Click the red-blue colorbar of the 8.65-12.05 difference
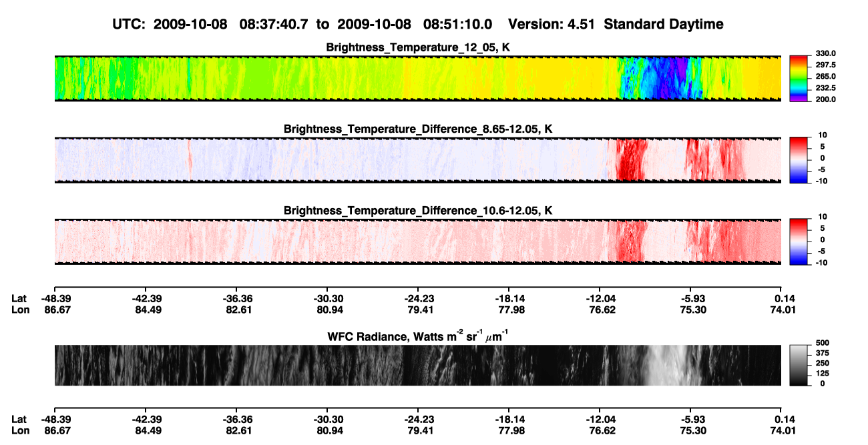The width and height of the screenshot is (868, 445). tap(799, 159)
